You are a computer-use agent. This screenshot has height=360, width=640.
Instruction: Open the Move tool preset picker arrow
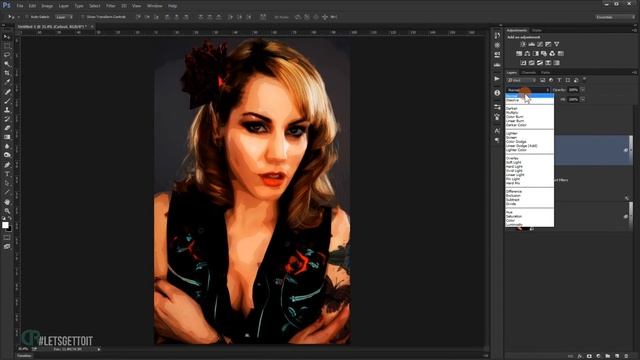[x=18, y=17]
